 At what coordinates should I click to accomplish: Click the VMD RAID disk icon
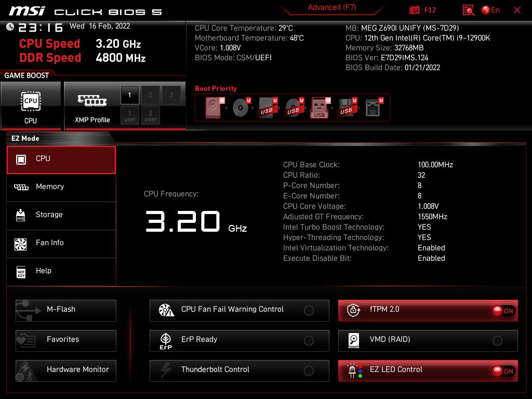pyautogui.click(x=353, y=340)
